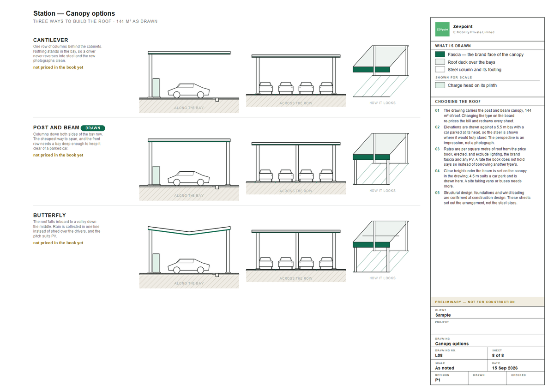Click 'ACROSS THE ROW' label under the Butterfly drawing
The image size is (554, 392).
click(296, 278)
